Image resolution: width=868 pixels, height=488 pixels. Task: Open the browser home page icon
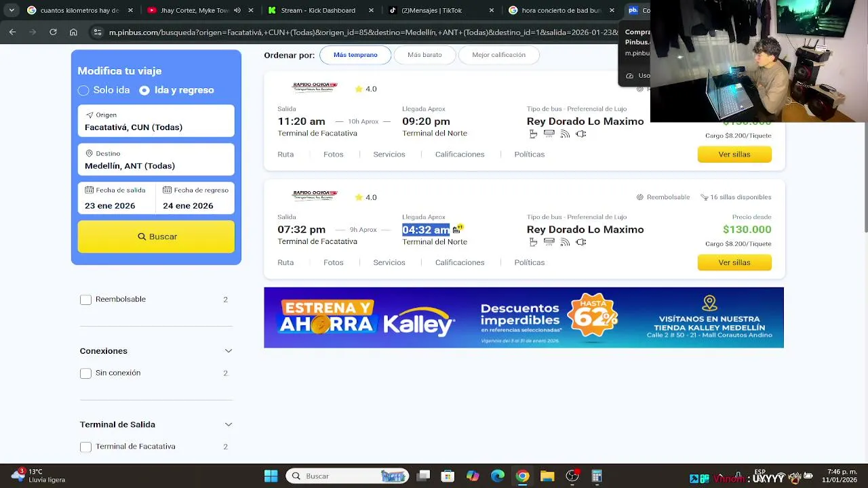pos(73,32)
